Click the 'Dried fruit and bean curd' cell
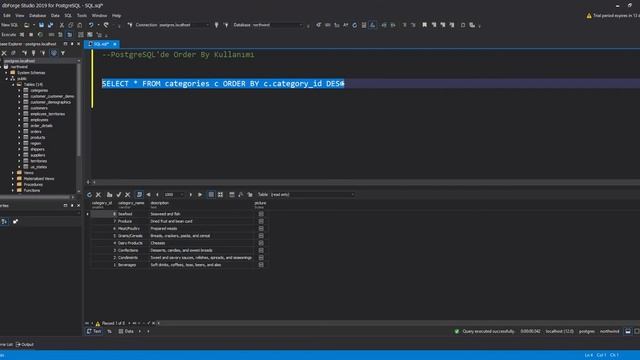640x360 pixels. [201, 221]
